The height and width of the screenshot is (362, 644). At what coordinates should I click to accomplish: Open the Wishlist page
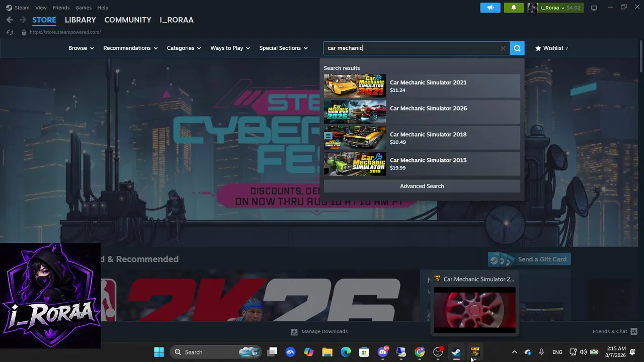551,48
